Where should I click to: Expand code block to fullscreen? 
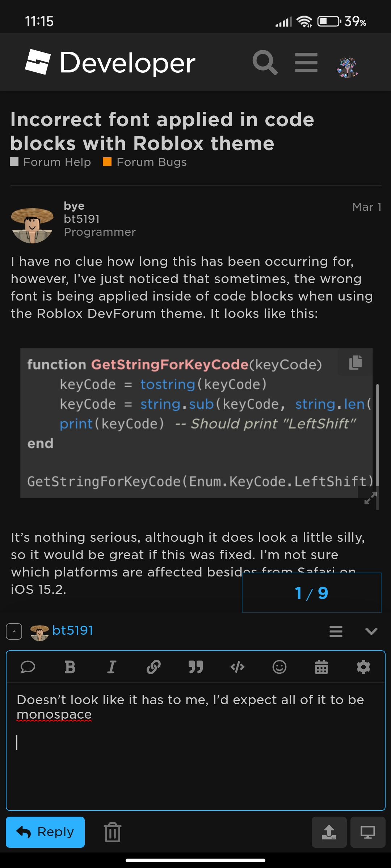pyautogui.click(x=370, y=498)
